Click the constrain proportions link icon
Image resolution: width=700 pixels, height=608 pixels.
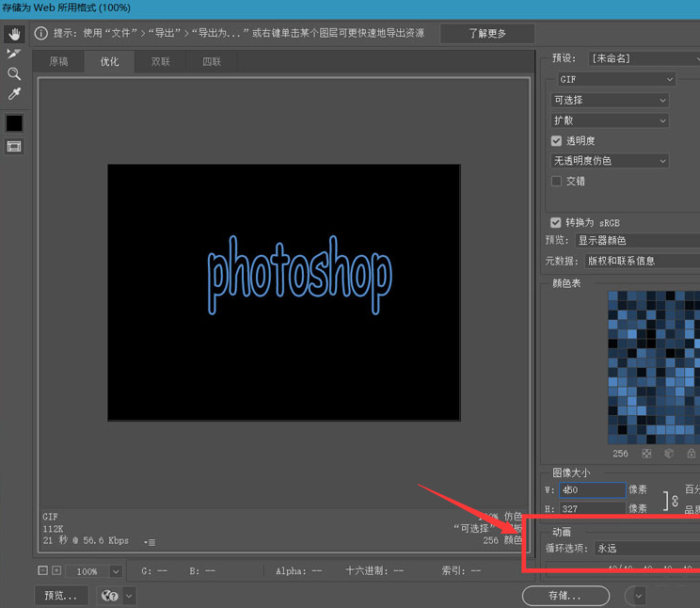(674, 500)
